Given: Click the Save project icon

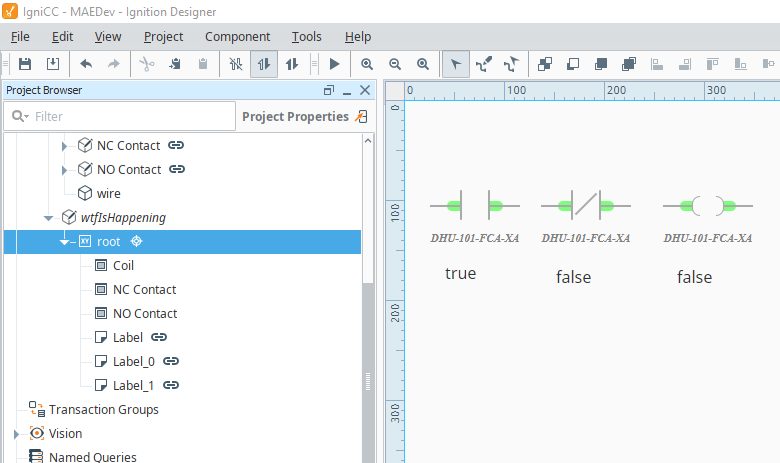Looking at the screenshot, I should tap(25, 64).
